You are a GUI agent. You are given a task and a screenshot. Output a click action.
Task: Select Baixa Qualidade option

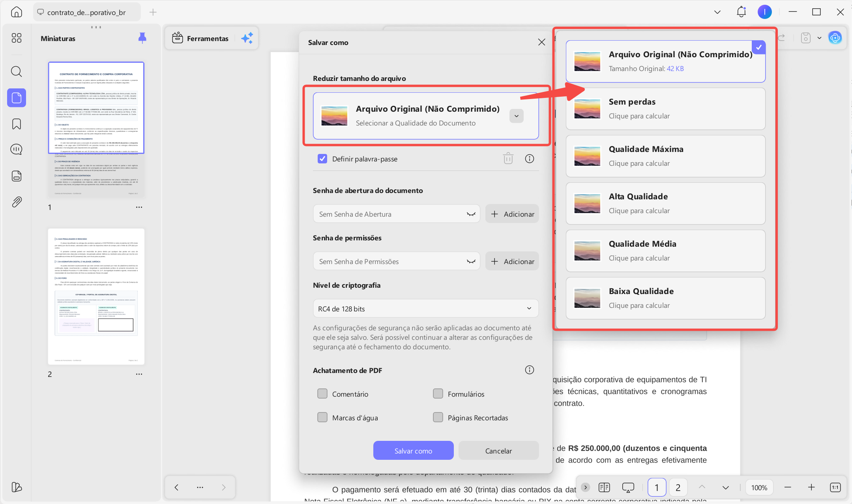click(x=665, y=298)
